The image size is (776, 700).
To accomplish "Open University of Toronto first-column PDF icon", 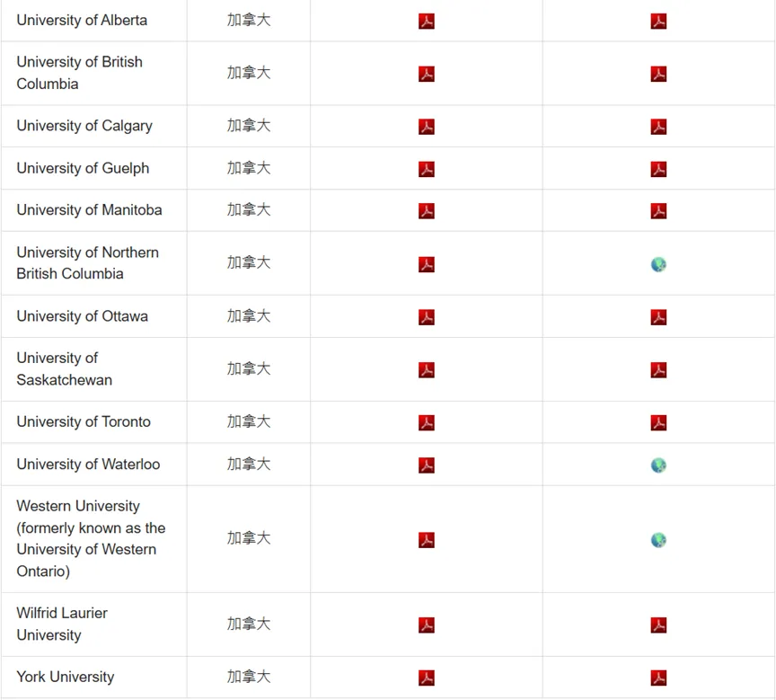I will 427,422.
